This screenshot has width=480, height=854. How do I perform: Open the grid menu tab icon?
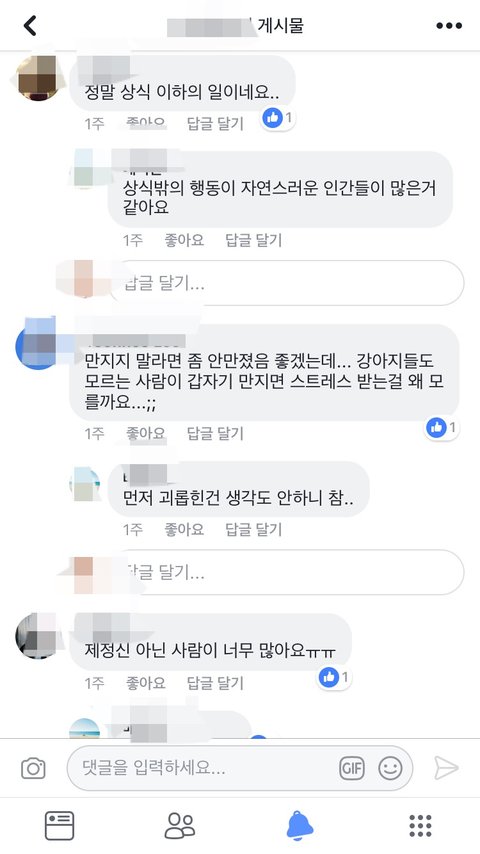(x=420, y=826)
